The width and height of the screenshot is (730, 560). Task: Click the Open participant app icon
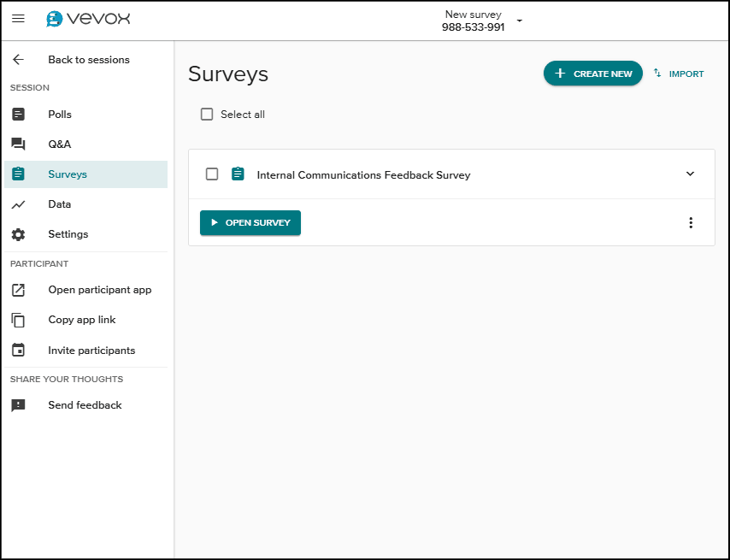(18, 289)
